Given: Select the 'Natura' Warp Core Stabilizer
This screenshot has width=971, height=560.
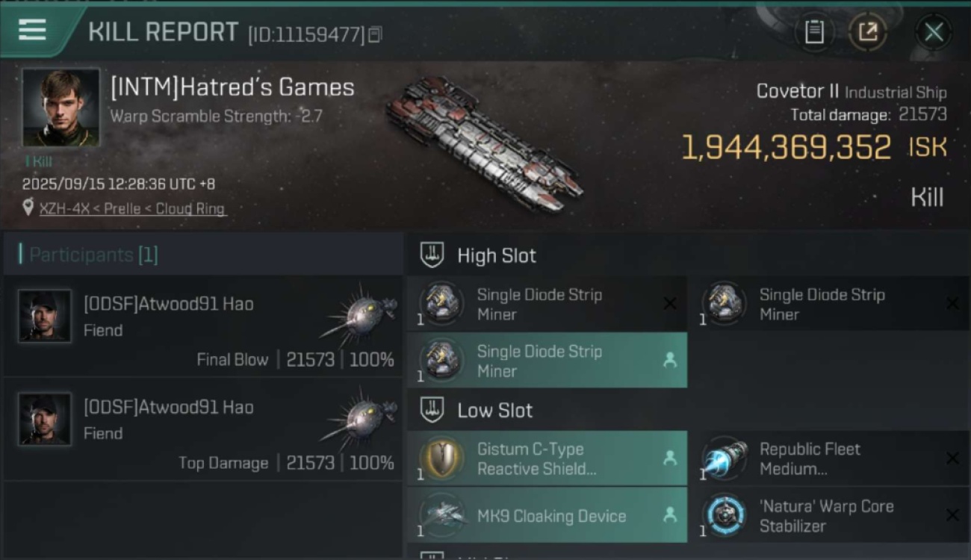Looking at the screenshot, I should click(x=825, y=516).
